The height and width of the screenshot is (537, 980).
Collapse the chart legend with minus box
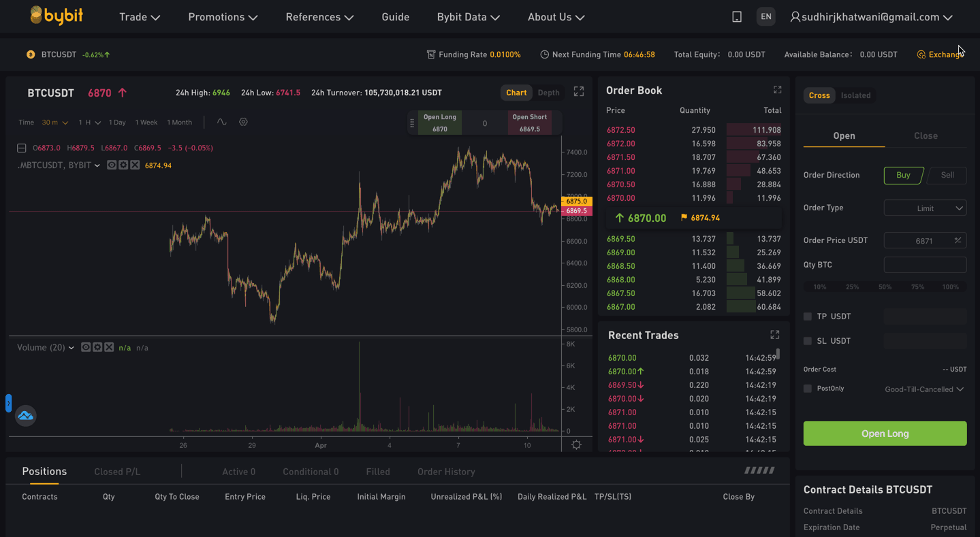pos(22,148)
